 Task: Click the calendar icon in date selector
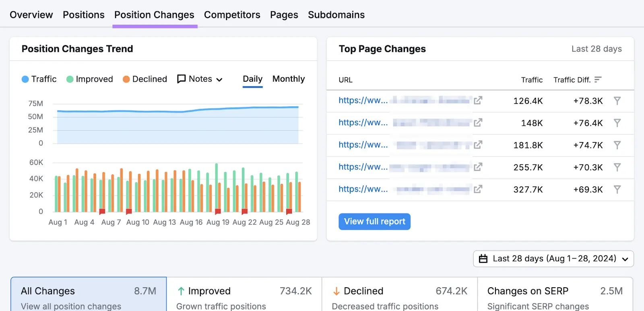pos(483,259)
